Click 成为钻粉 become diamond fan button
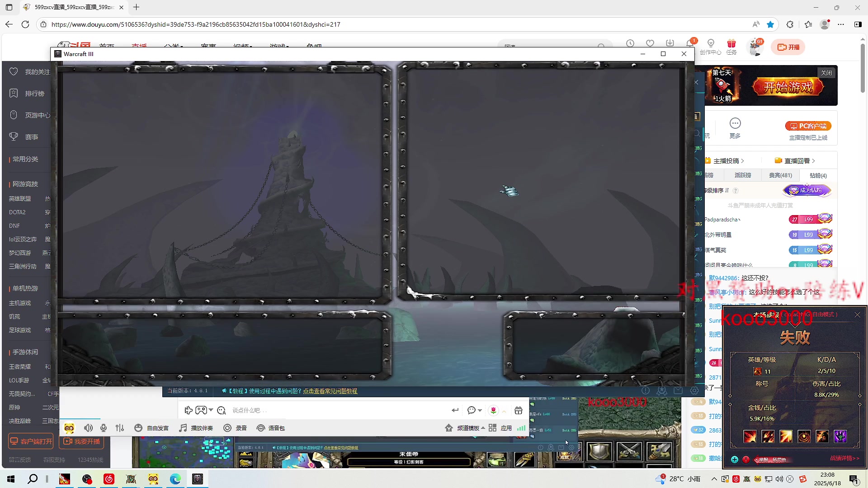This screenshot has height=488, width=868. (x=807, y=190)
